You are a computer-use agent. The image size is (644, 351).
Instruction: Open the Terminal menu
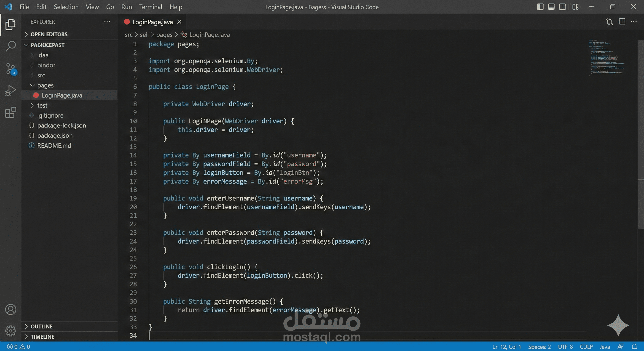150,7
